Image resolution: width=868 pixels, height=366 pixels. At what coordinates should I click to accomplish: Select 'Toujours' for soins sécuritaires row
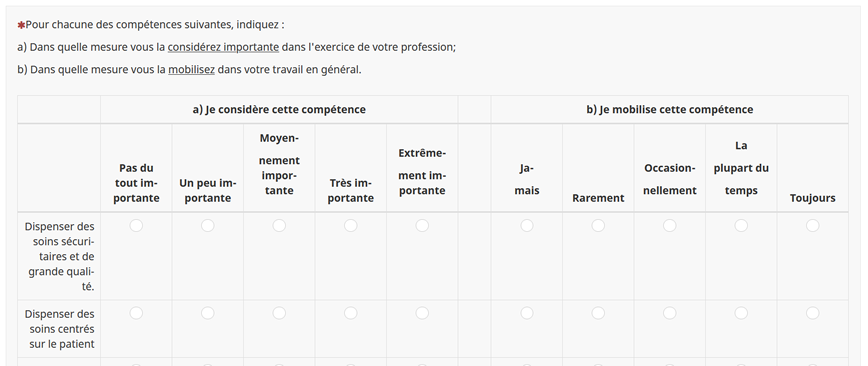pyautogui.click(x=813, y=226)
